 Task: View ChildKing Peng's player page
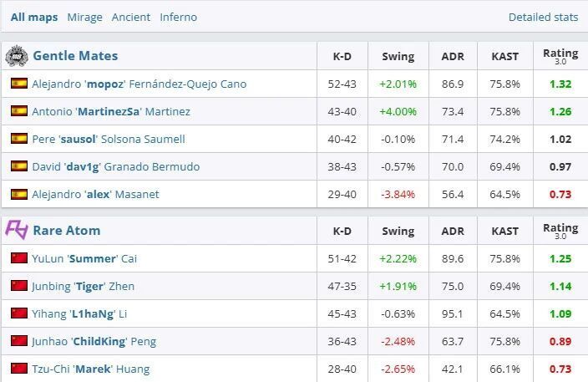click(94, 341)
